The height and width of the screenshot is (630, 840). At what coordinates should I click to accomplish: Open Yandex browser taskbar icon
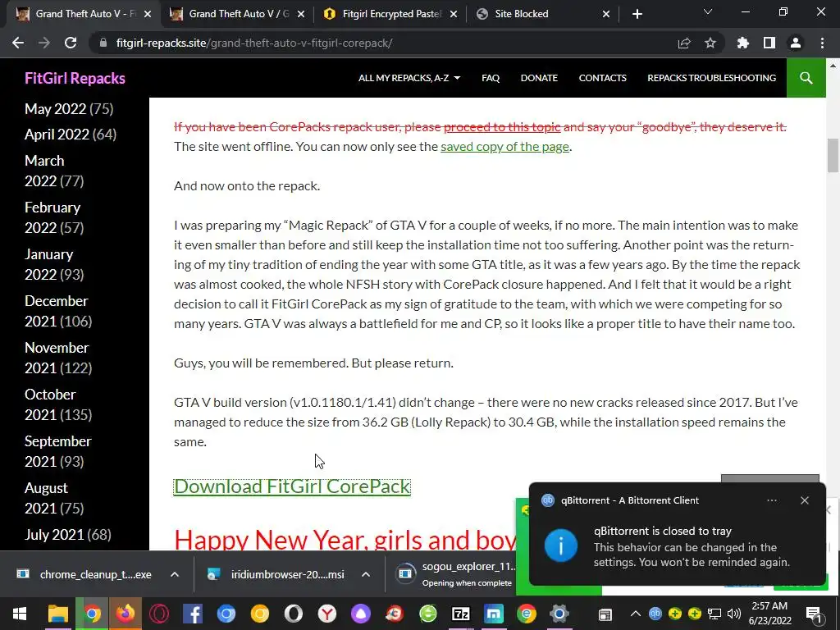326,614
